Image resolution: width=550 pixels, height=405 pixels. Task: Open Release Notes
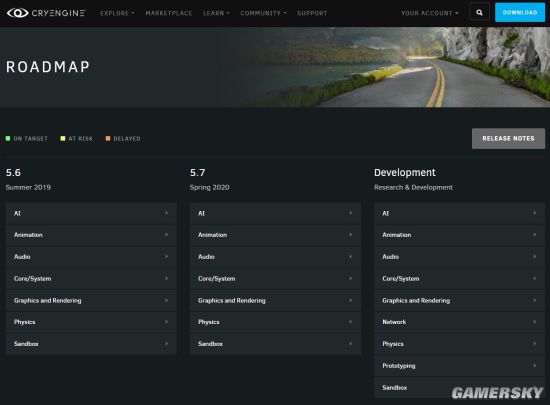point(508,139)
